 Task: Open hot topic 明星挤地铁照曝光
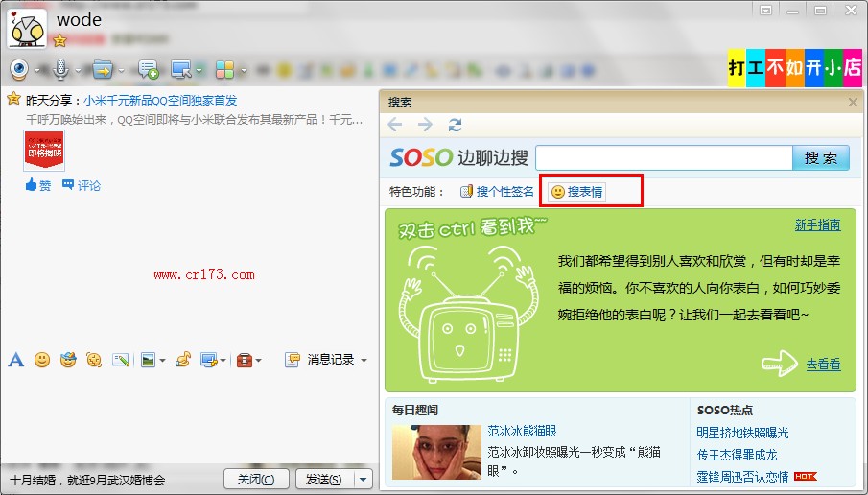742,433
